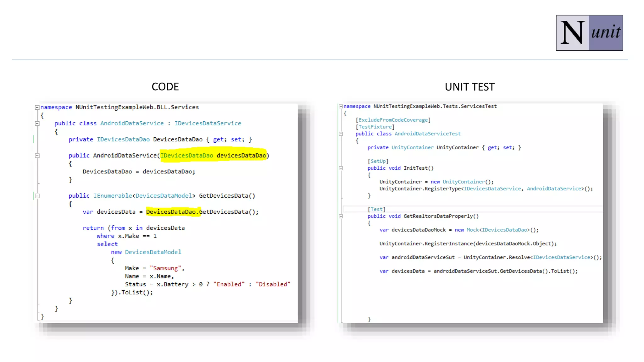The height and width of the screenshot is (362, 644).
Task: Click the NUnit logo
Action: 589,33
